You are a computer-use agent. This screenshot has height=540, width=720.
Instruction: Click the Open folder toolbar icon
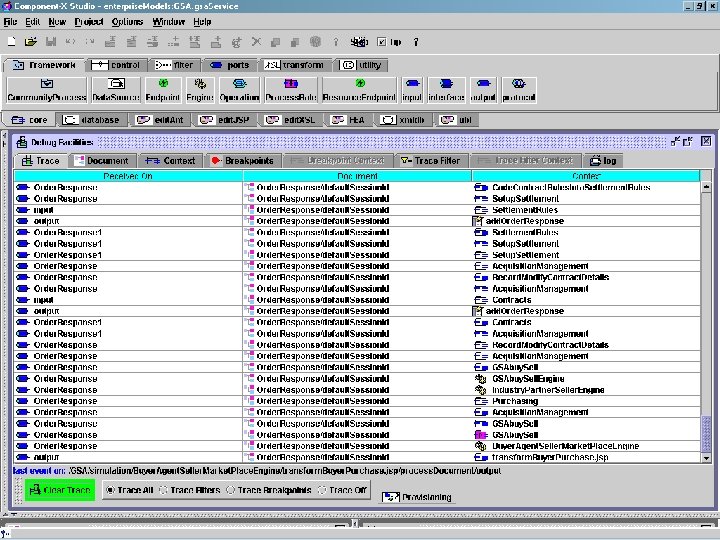[x=31, y=42]
